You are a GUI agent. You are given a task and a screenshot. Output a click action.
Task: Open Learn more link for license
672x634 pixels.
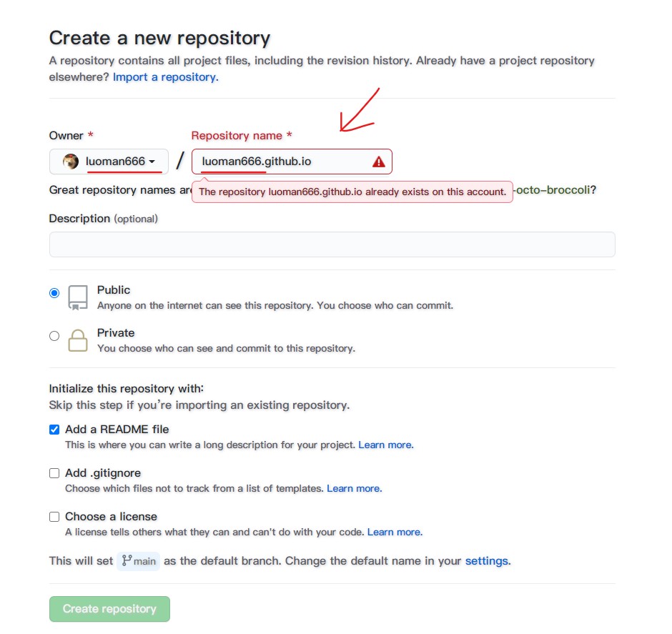(395, 533)
